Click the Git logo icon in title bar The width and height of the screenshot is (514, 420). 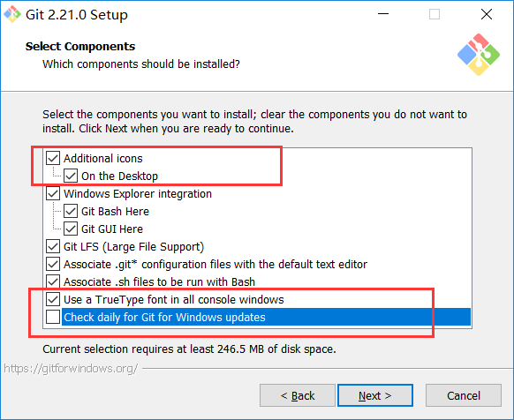(12, 14)
